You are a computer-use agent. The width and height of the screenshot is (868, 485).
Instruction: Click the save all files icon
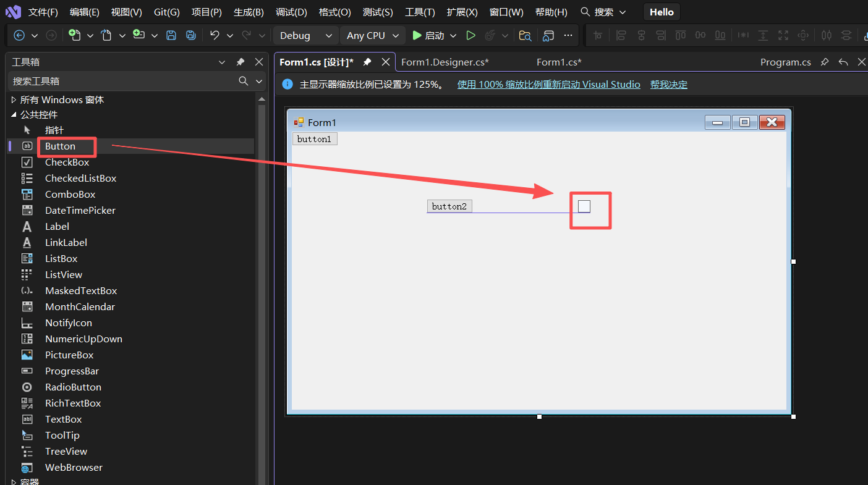pos(192,36)
